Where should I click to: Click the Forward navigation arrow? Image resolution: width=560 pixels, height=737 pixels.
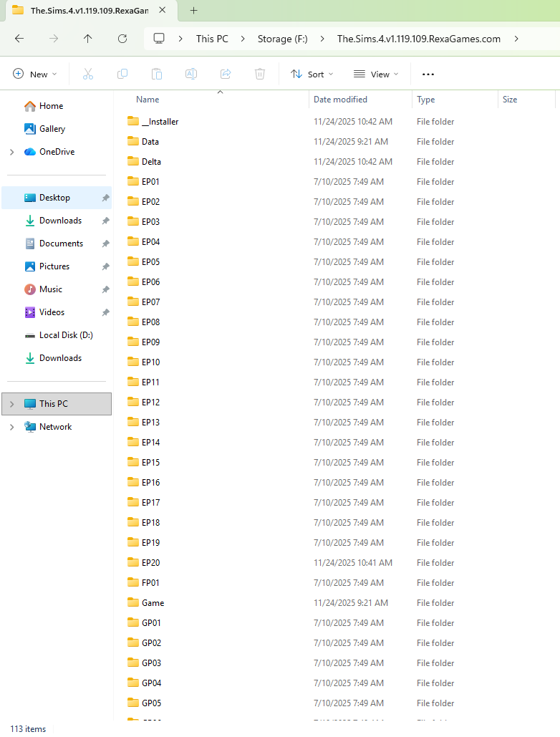[54, 39]
